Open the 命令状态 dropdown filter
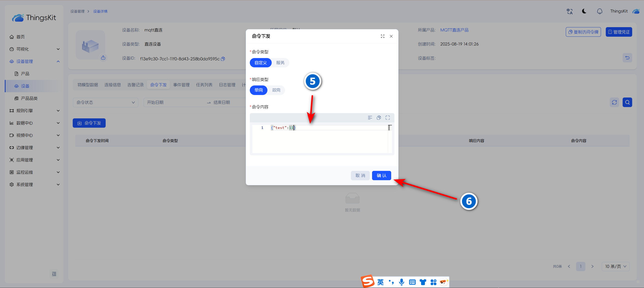 pos(105,102)
